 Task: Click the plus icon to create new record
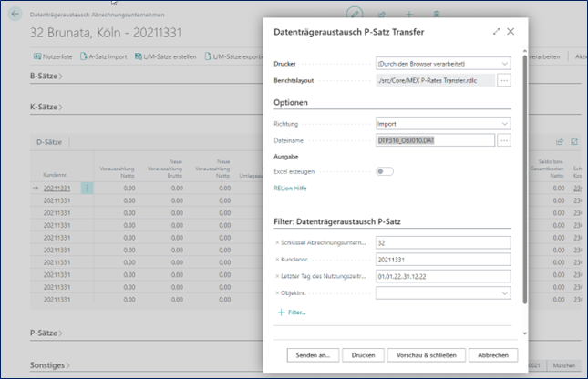click(409, 15)
